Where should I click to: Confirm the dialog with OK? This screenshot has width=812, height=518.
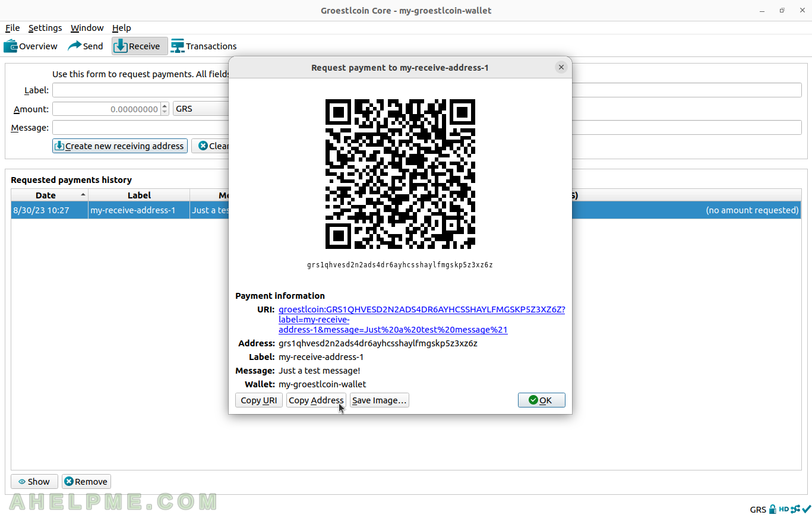click(x=541, y=400)
